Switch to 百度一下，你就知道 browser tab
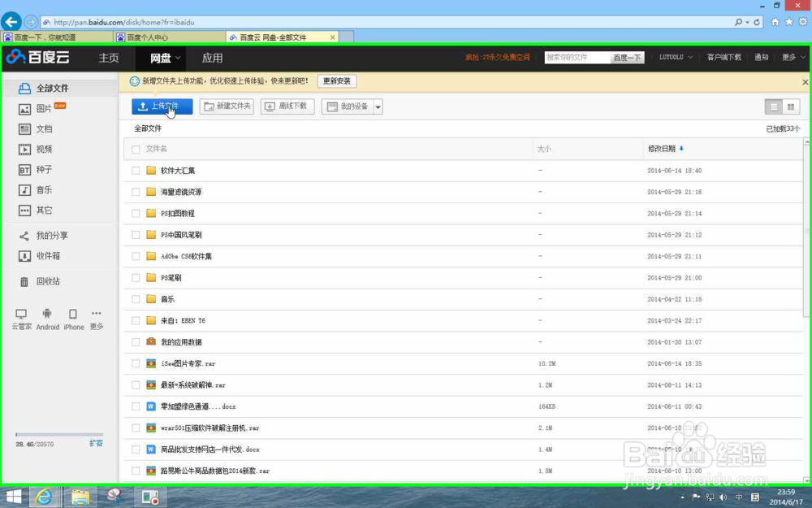This screenshot has height=508, width=812. click(x=57, y=37)
